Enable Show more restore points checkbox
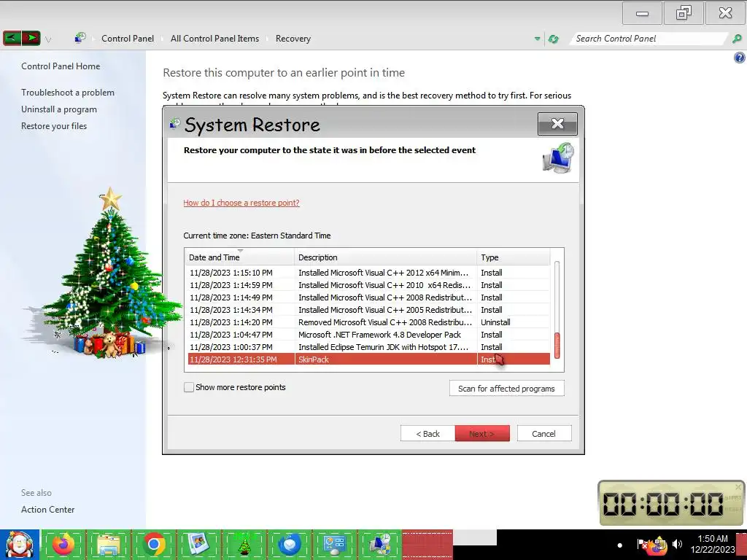 point(189,387)
